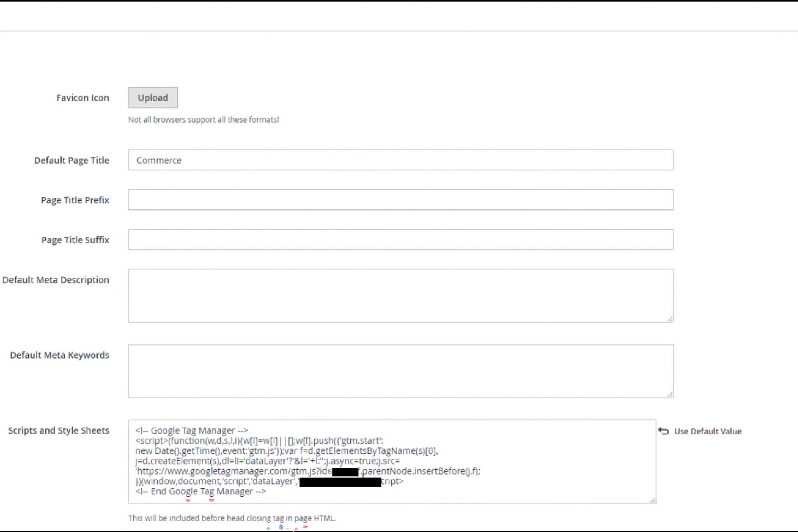
Task: Grab the Default Meta Keywords resize handle
Action: click(670, 394)
